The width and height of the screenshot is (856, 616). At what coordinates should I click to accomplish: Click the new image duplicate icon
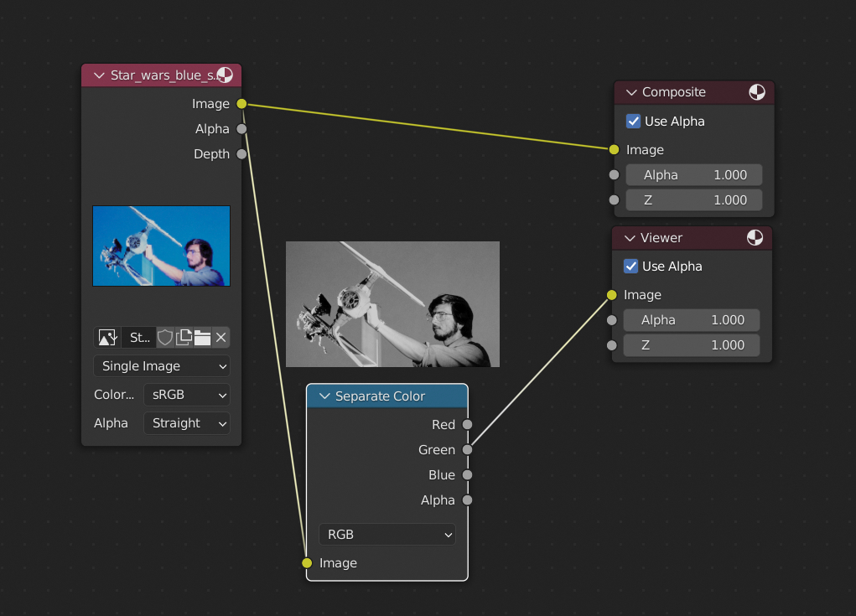click(184, 338)
